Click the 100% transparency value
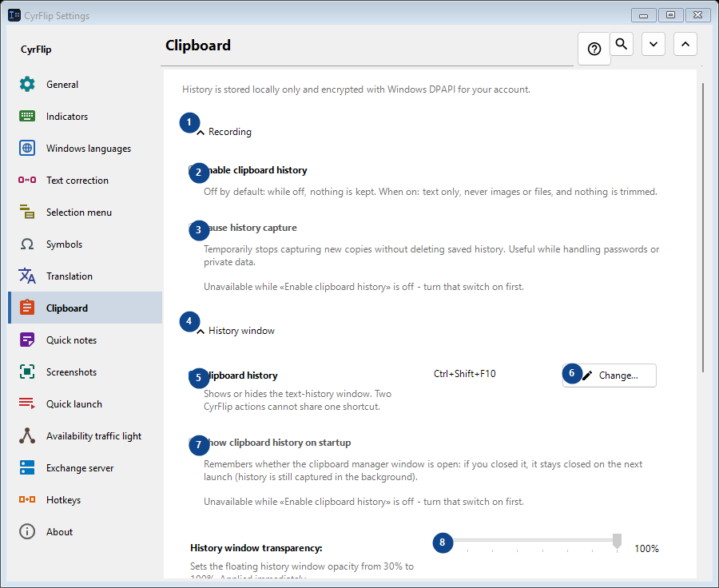This screenshot has width=719, height=588. (646, 549)
